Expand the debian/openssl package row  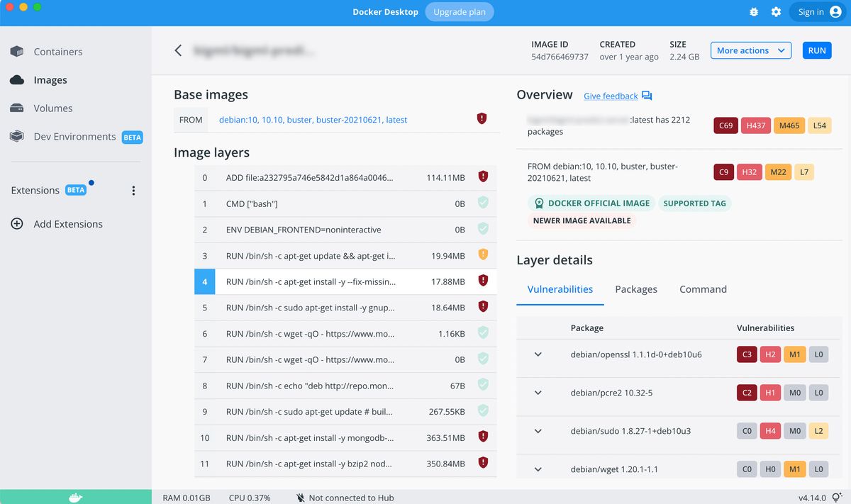click(x=538, y=354)
